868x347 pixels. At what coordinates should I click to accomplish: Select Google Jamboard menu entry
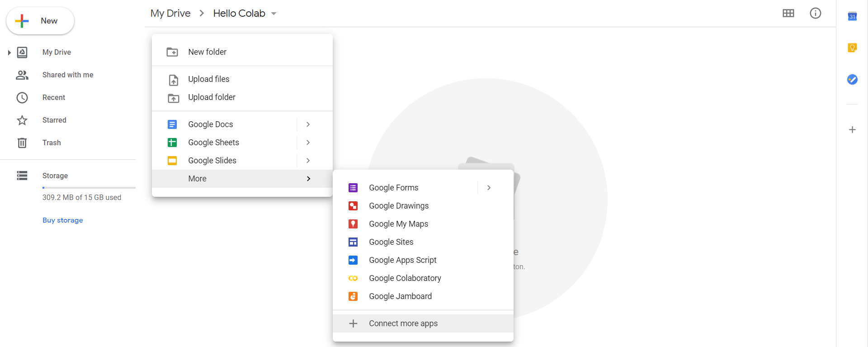423,296
